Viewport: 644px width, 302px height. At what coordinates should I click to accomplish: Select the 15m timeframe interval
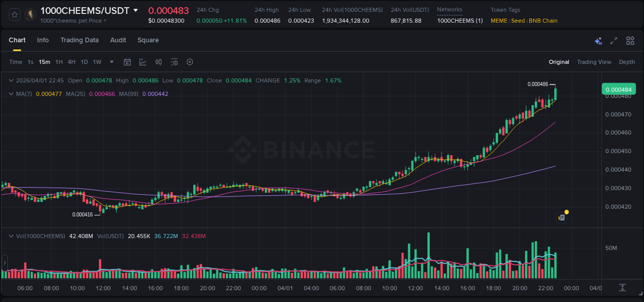click(x=44, y=61)
